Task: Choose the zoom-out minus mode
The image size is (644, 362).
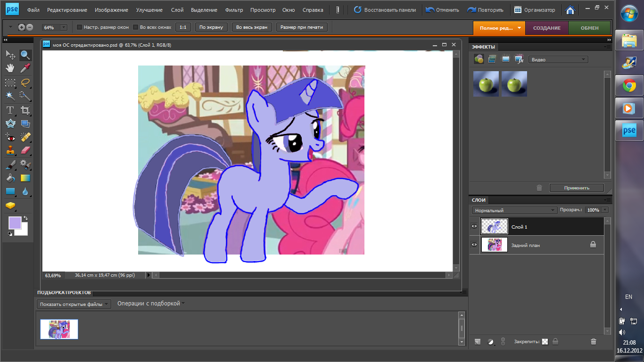Action: point(29,27)
